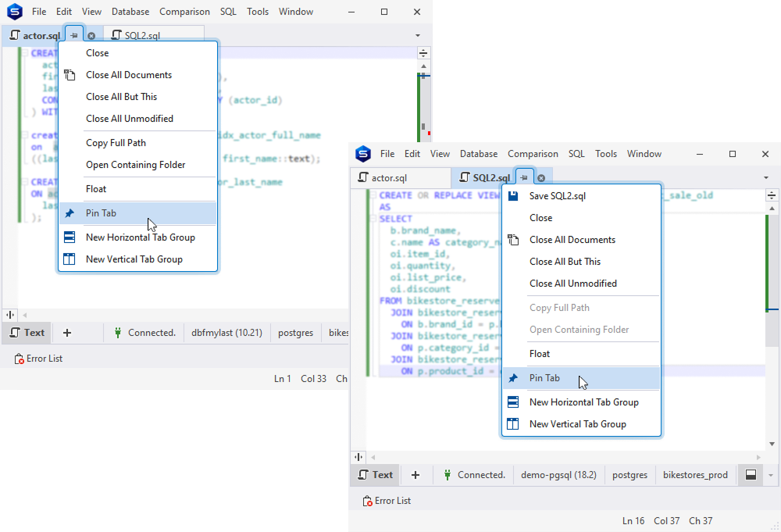Choose Float in right context menu

click(x=581, y=354)
